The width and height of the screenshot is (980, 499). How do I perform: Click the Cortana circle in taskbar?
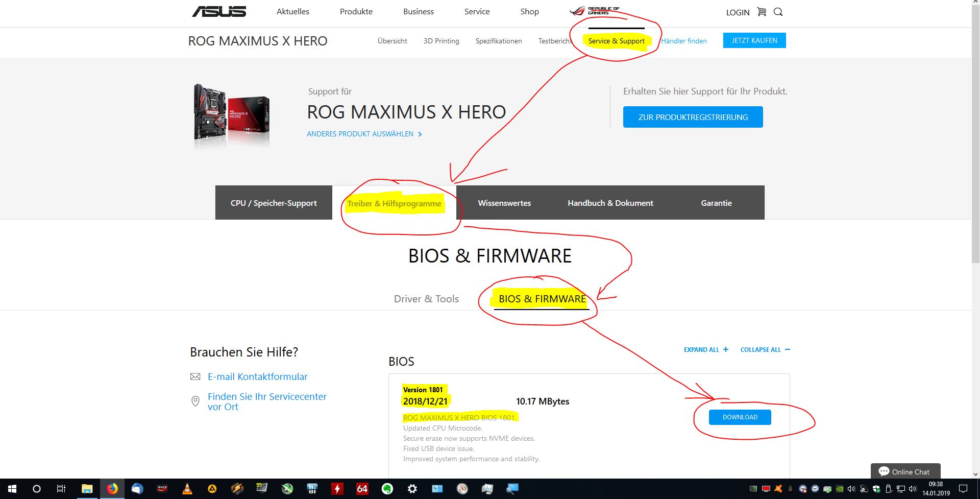(x=36, y=489)
